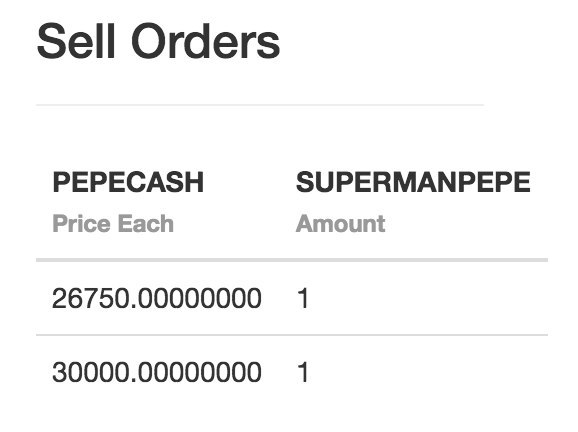Image resolution: width=578 pixels, height=432 pixels.
Task: Select the first sell order row's empty area
Action: (428, 298)
